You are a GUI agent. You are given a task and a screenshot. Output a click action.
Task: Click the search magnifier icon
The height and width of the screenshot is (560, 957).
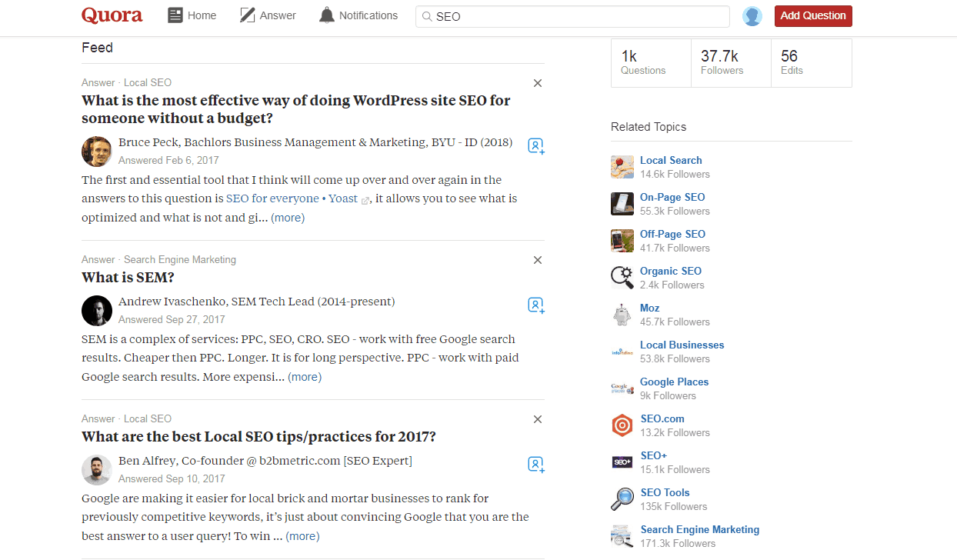tap(426, 16)
